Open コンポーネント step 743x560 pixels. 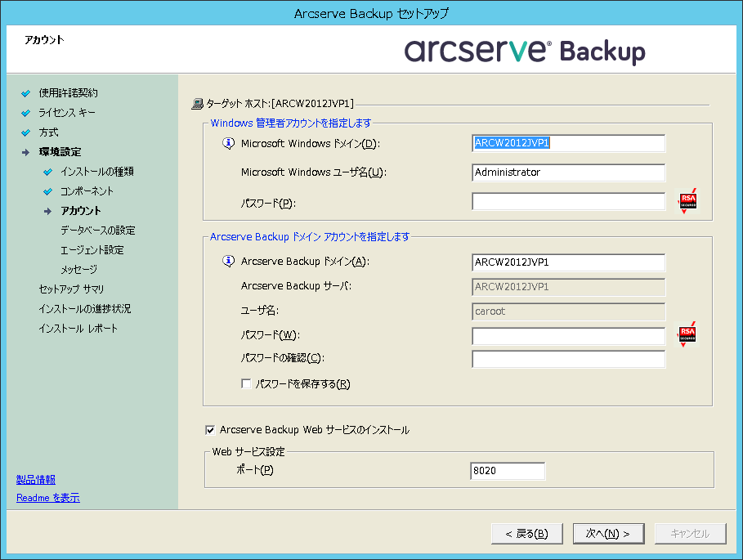point(87,191)
